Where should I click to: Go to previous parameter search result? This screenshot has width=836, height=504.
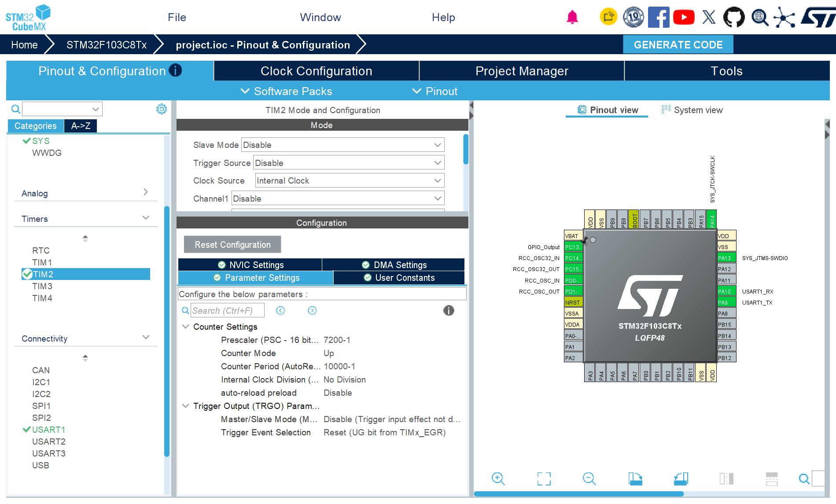[x=280, y=310]
